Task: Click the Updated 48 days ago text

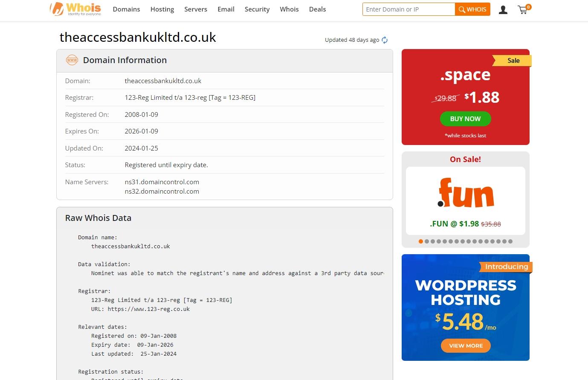Action: [352, 40]
